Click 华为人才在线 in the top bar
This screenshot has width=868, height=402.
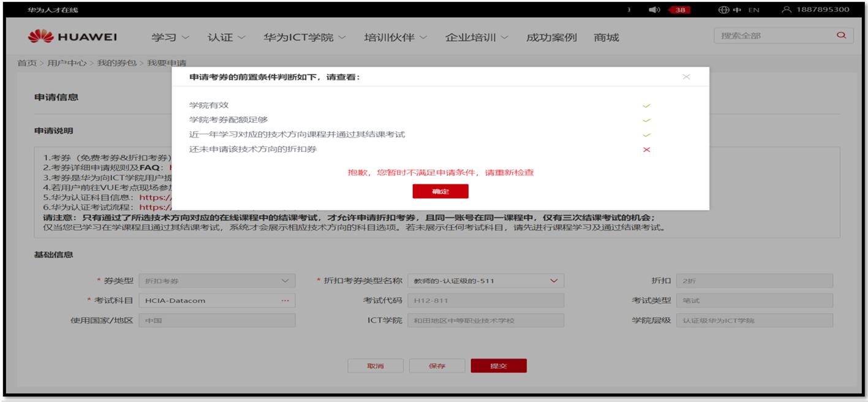point(53,10)
